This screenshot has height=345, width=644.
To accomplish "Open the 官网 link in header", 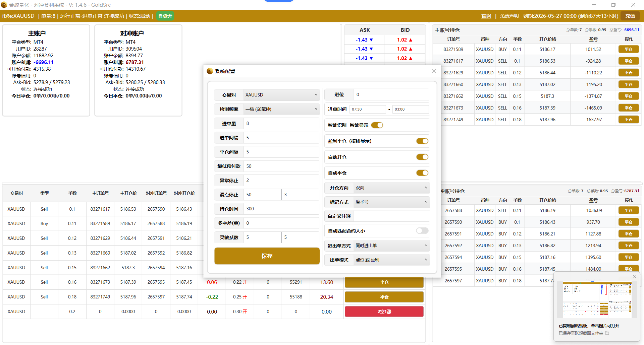I will point(486,16).
